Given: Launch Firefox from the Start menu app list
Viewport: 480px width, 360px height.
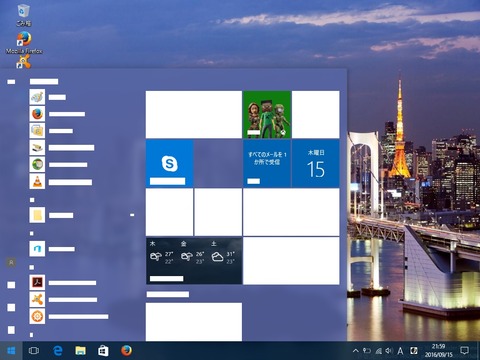Looking at the screenshot, I should (x=37, y=114).
